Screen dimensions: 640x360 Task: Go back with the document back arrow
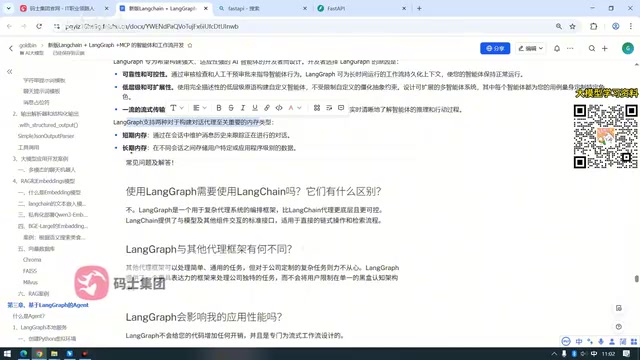[x=11, y=48]
